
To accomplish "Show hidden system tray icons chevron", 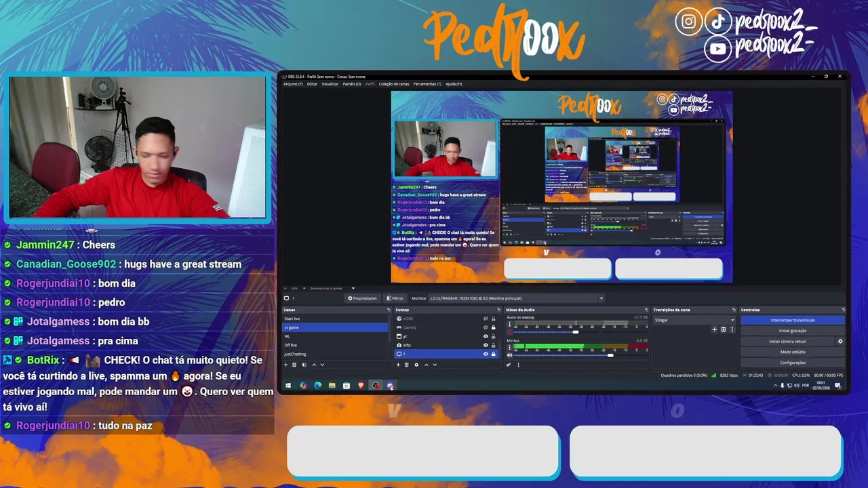I will [x=775, y=385].
